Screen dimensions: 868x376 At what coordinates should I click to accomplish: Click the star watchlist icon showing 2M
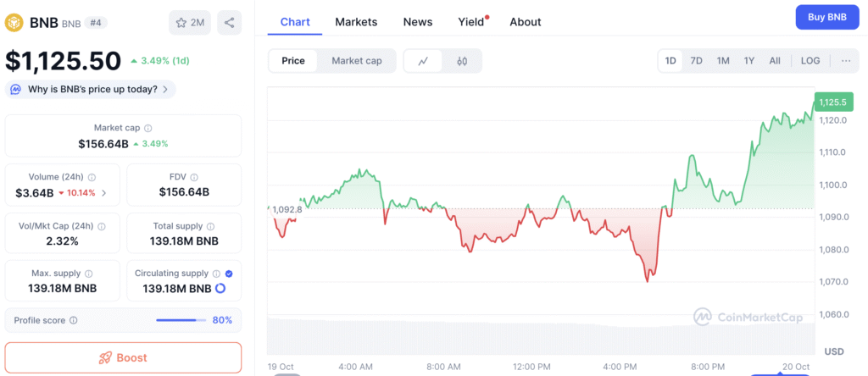(x=189, y=23)
